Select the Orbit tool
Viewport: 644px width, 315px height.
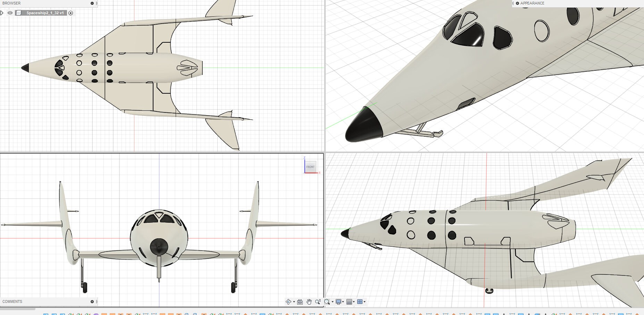(x=289, y=301)
